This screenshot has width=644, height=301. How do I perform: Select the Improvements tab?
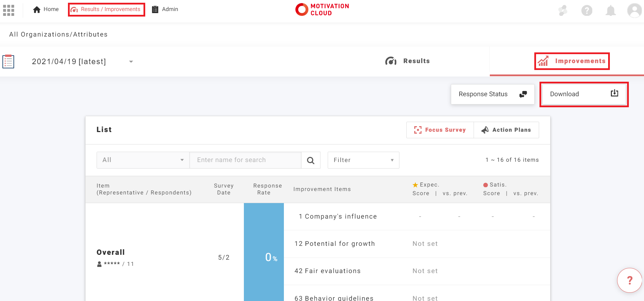click(x=572, y=61)
